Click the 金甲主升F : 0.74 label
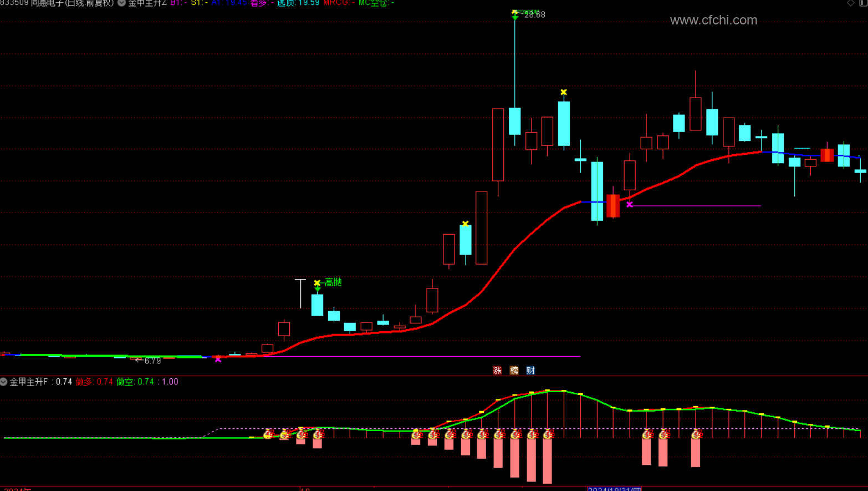This screenshot has height=491, width=868. click(x=41, y=382)
